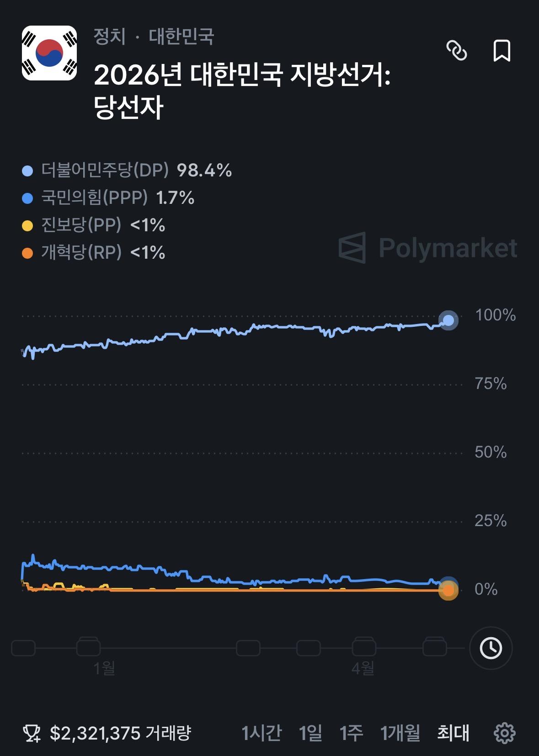Open the 대한민국 category link
Screen dimensions: 539x756
pos(181,37)
